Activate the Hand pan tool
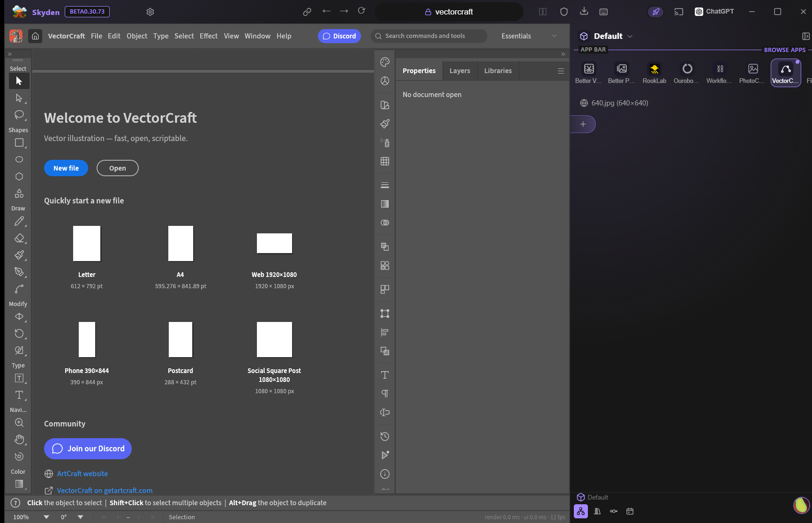This screenshot has width=812, height=523. 19,440
